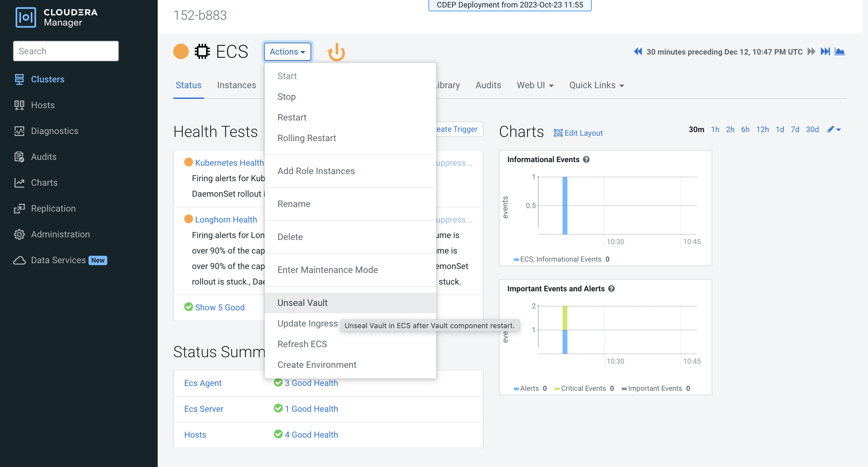Focus the Search input field
This screenshot has height=467, width=868.
pos(66,51)
